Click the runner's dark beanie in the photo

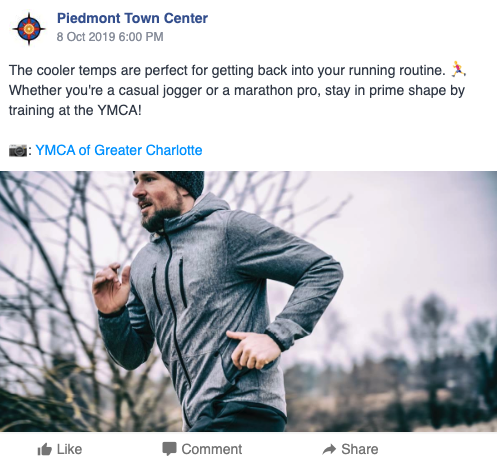pyautogui.click(x=183, y=183)
